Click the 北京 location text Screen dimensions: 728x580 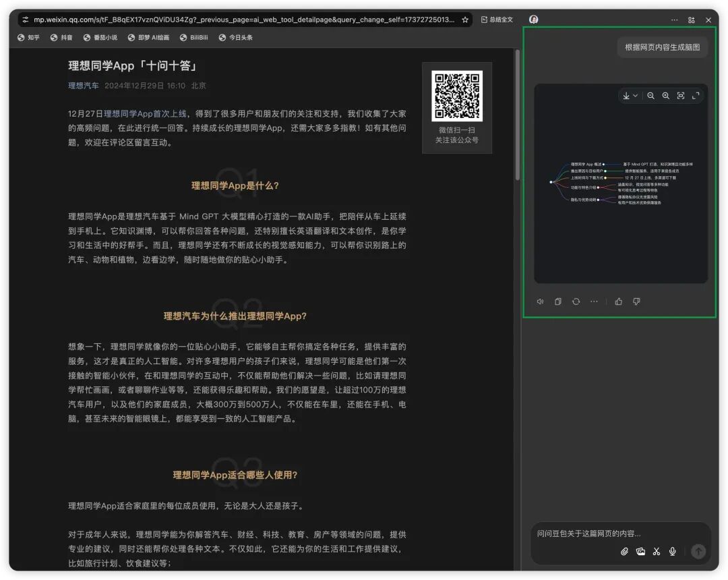(x=199, y=86)
